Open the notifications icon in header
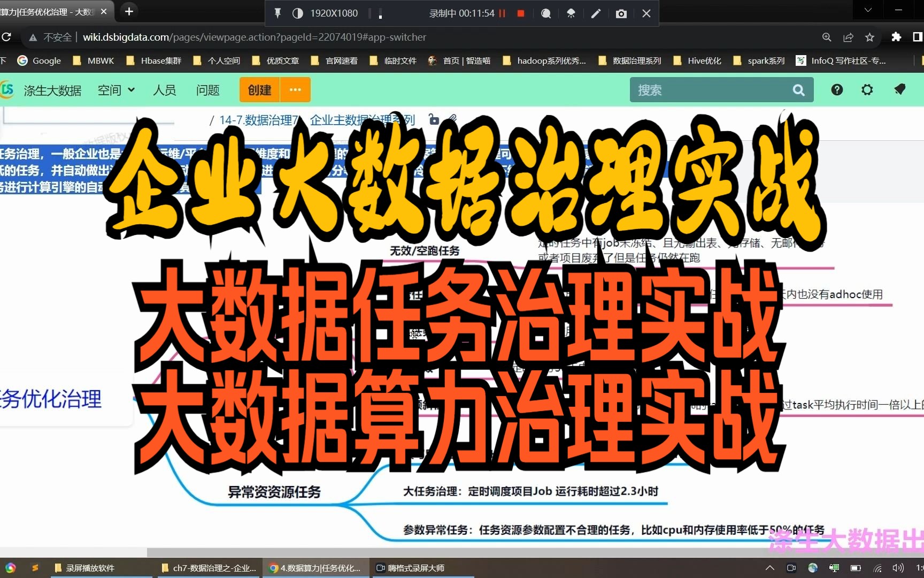This screenshot has width=924, height=578. (899, 89)
